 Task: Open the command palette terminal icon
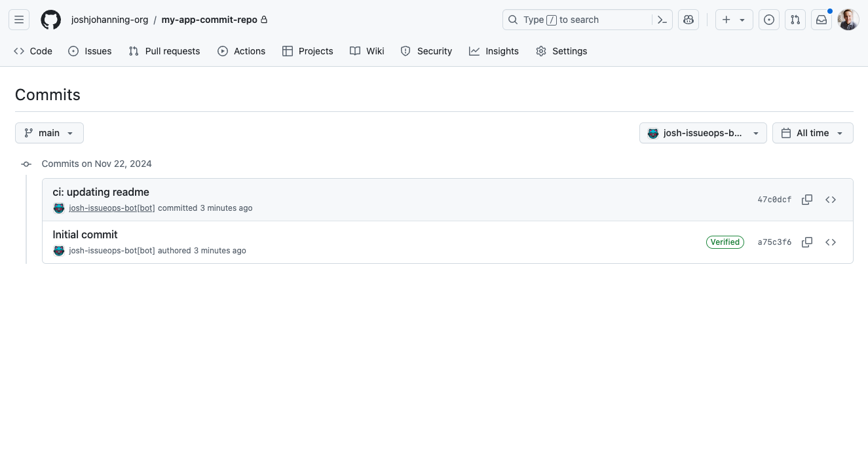[x=662, y=20]
